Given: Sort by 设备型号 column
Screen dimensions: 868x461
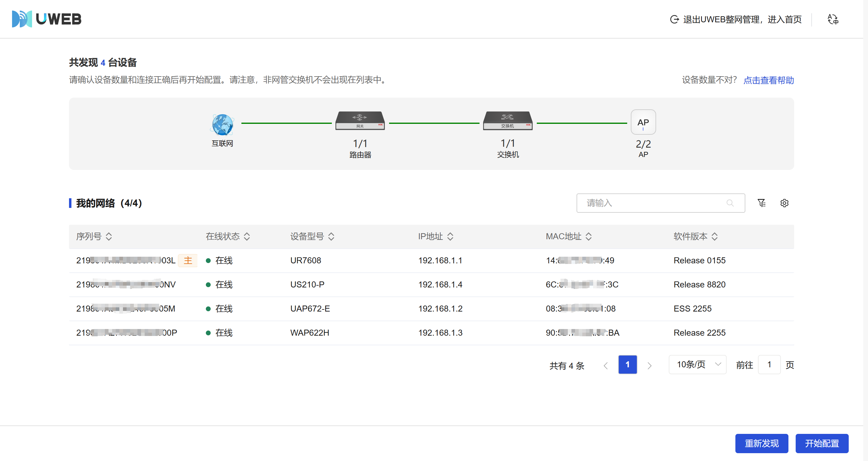Looking at the screenshot, I should pyautogui.click(x=331, y=237).
